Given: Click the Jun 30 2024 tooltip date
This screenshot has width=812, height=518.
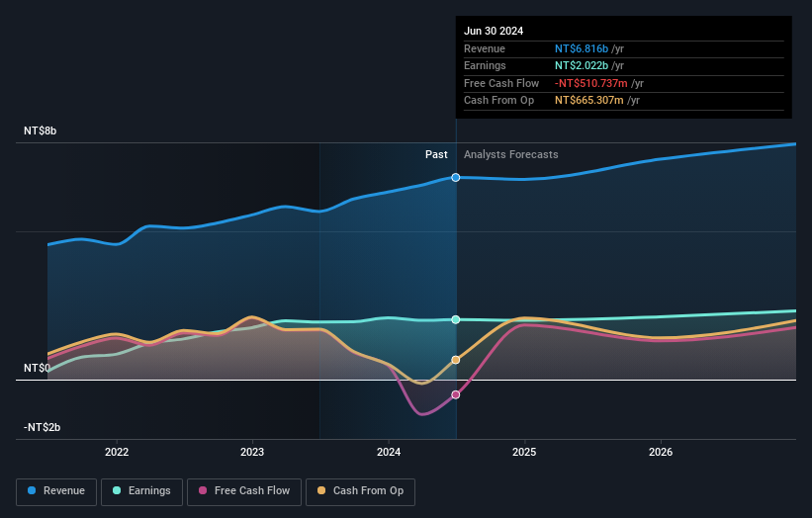Looking at the screenshot, I should pos(494,31).
